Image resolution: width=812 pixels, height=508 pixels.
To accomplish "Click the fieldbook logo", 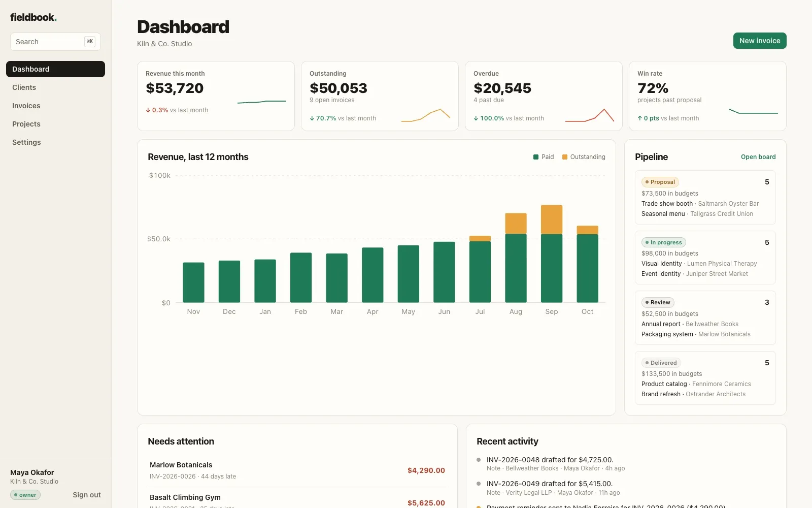I will click(x=33, y=17).
